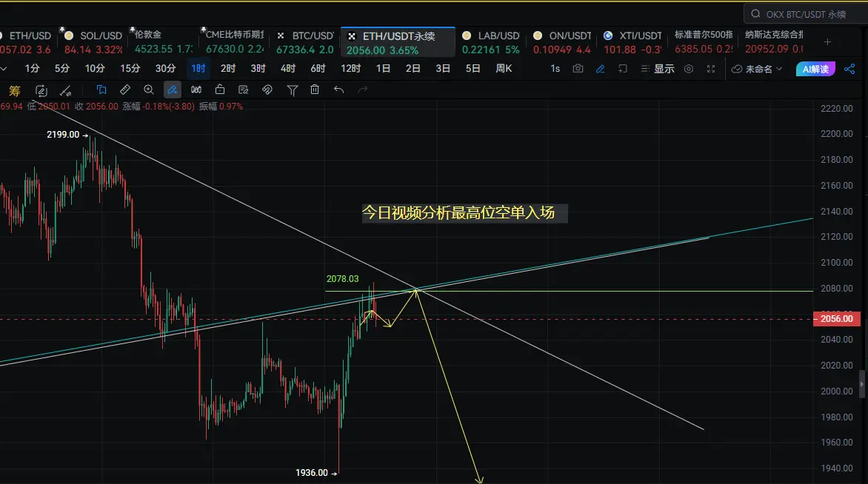868x484 pixels.
Task: Select the 5分 timeframe
Action: pyautogui.click(x=62, y=69)
